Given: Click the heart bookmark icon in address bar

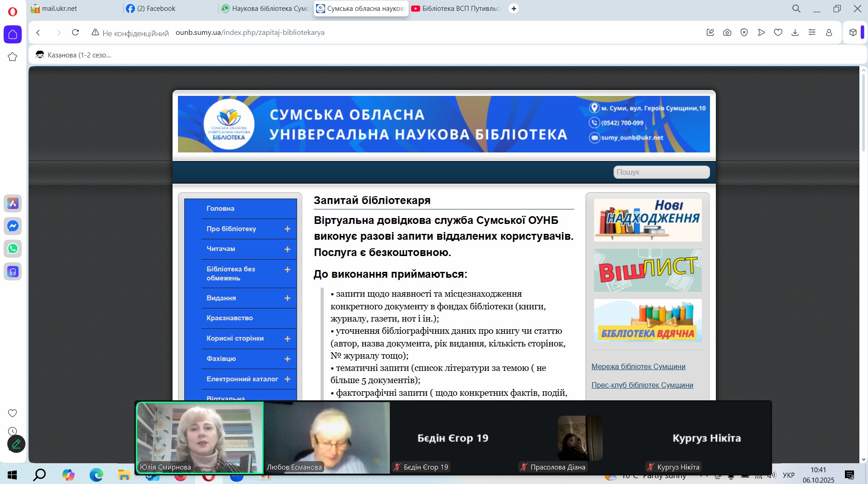Looking at the screenshot, I should (778, 33).
